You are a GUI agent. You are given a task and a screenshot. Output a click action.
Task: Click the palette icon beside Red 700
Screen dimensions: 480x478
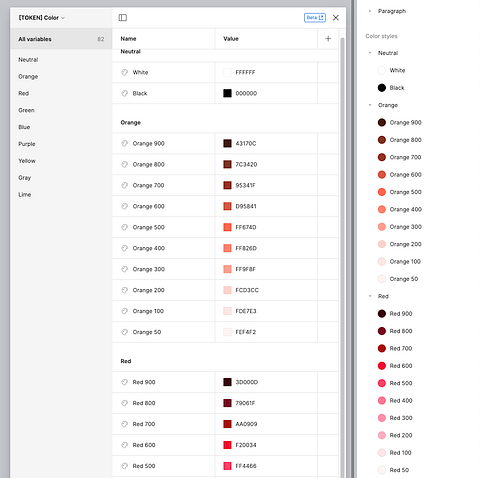[x=124, y=424]
